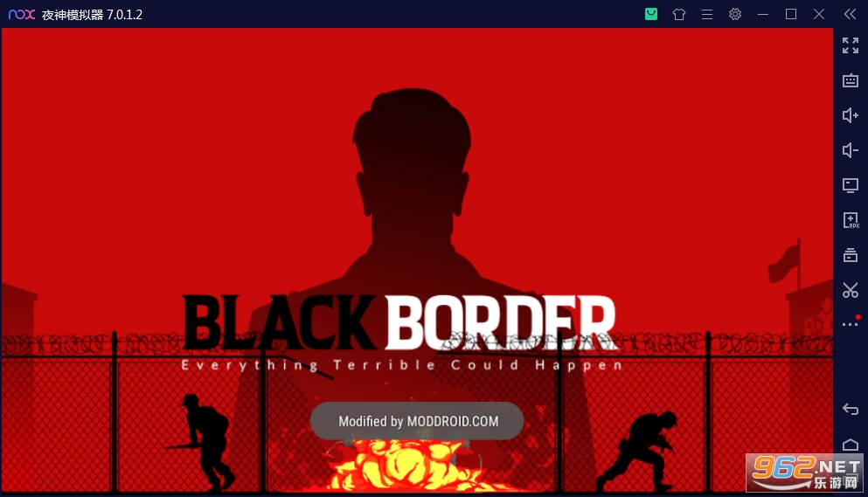
Task: Open the multi-instance toolbox icon in sidebar
Action: tap(851, 255)
